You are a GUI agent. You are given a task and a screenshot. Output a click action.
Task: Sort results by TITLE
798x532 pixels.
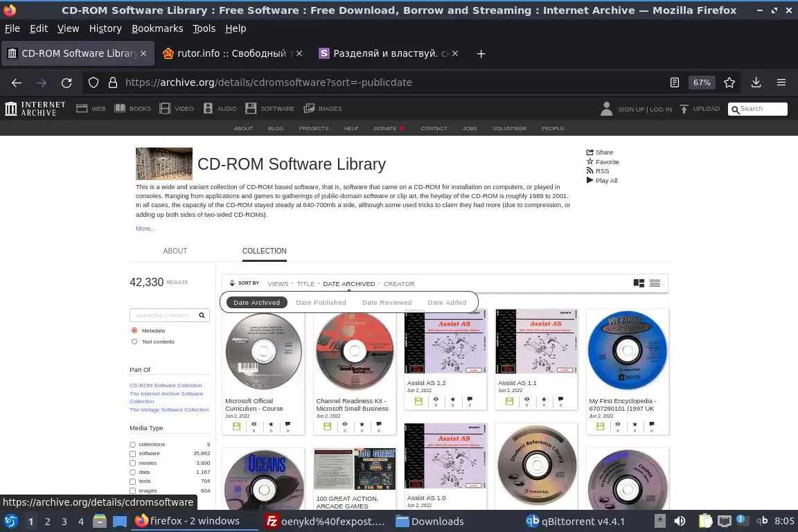[x=306, y=284]
